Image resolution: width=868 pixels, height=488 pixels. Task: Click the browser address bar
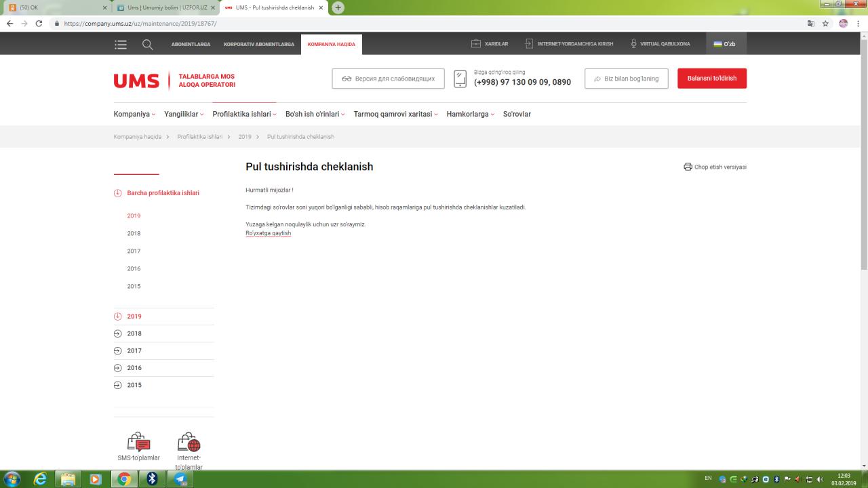click(x=407, y=23)
